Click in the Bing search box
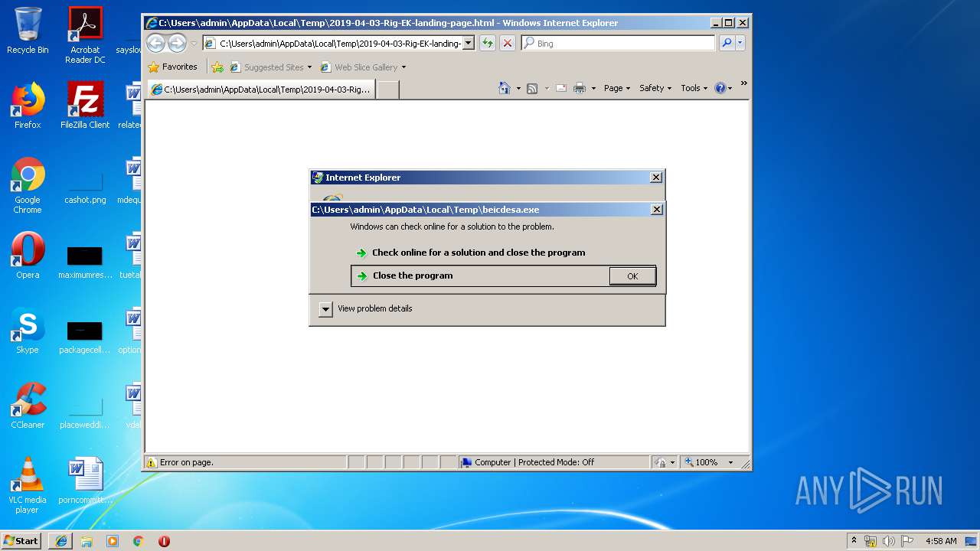 [x=619, y=44]
